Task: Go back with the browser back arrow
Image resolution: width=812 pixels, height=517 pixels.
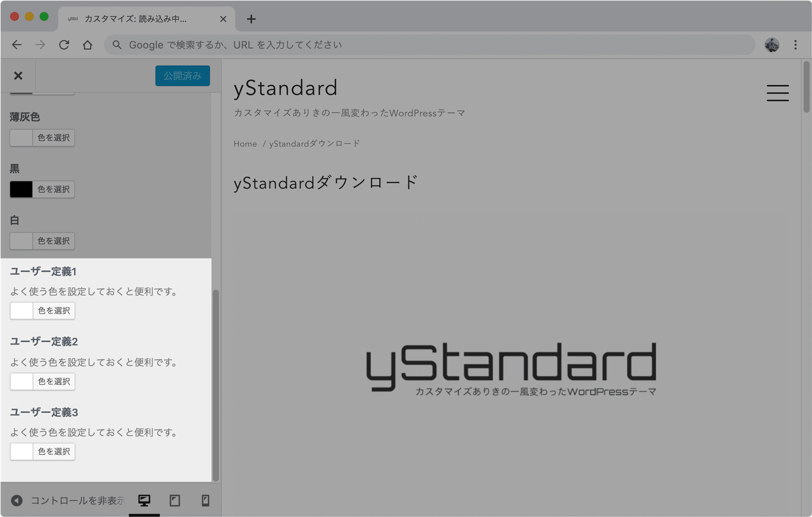Action: click(x=17, y=45)
